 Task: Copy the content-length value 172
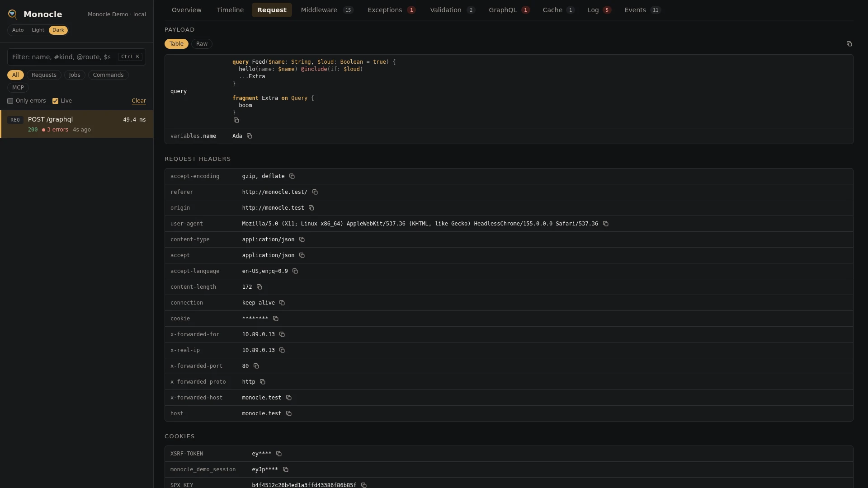pos(259,287)
